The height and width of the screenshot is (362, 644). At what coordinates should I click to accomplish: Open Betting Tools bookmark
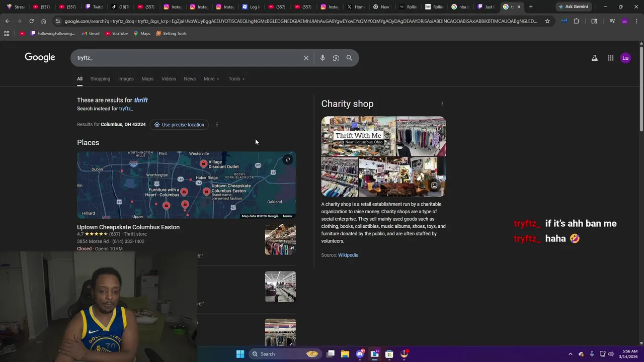point(171,33)
